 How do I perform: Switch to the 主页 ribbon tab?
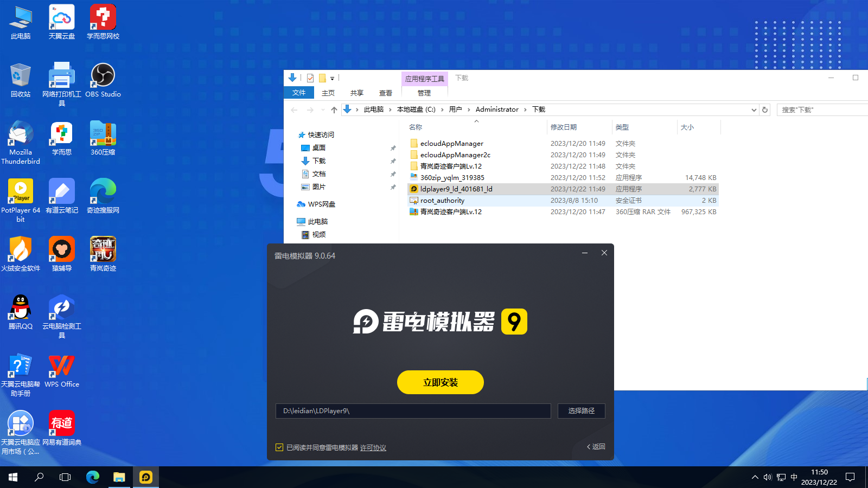(x=328, y=93)
